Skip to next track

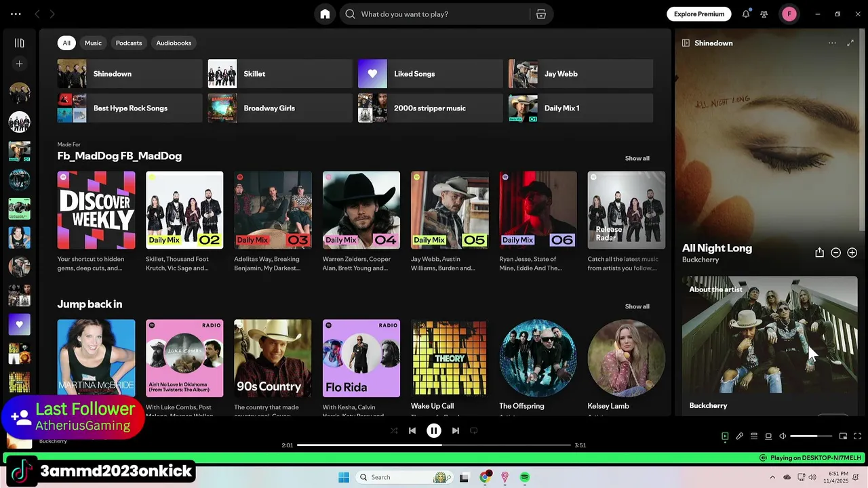coord(456,430)
